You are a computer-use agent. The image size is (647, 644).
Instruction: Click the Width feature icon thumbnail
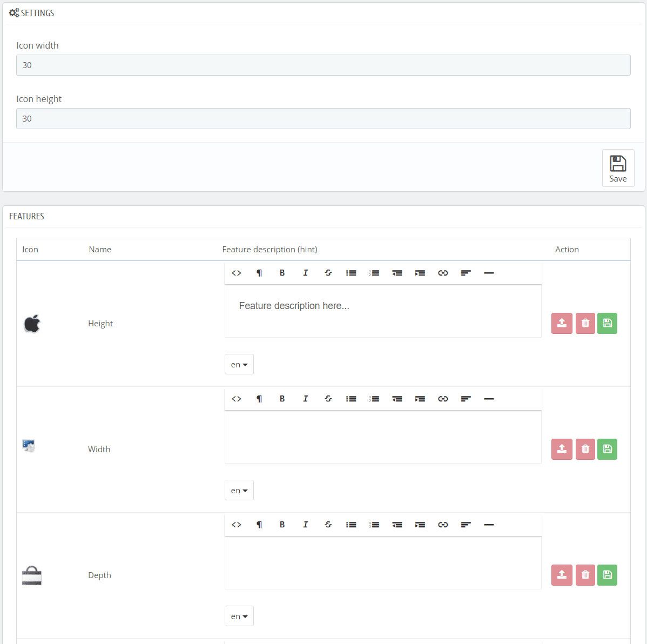point(29,446)
